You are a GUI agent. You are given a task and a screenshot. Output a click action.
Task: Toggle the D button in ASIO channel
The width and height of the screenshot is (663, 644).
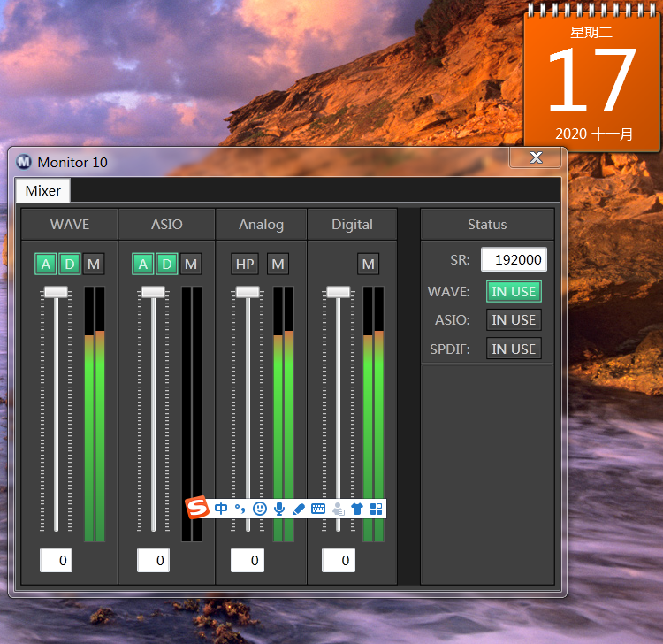point(166,264)
